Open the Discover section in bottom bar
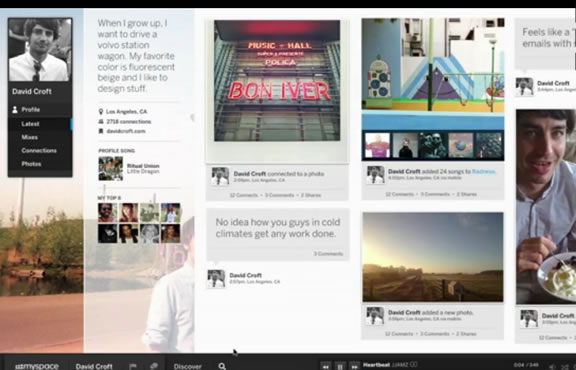Image resolution: width=576 pixels, height=370 pixels. click(x=187, y=366)
